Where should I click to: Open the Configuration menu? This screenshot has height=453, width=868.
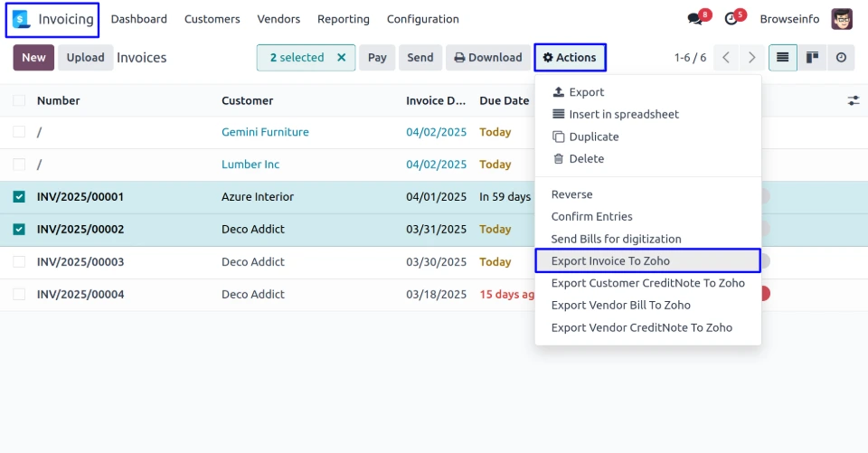(422, 19)
